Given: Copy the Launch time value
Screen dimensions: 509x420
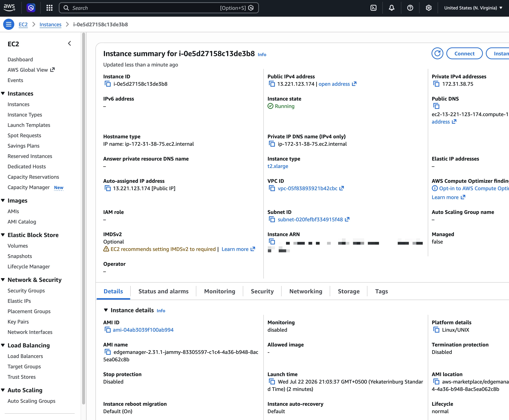Looking at the screenshot, I should (272, 381).
